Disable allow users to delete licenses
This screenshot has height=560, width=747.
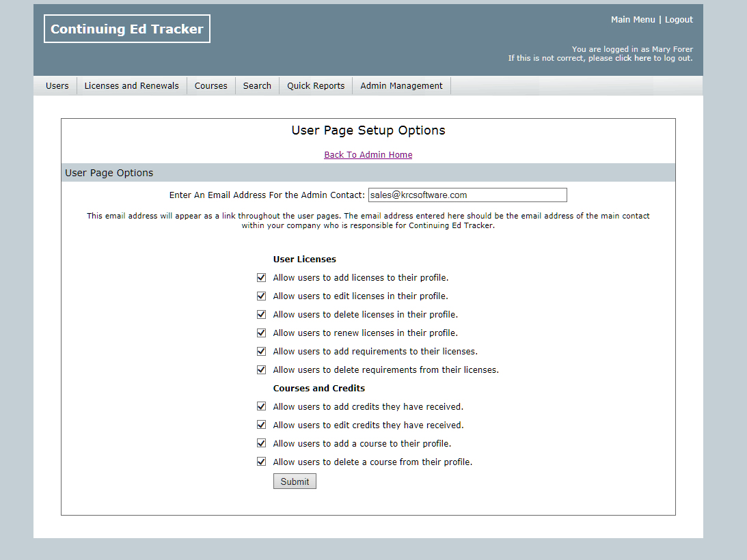click(261, 315)
